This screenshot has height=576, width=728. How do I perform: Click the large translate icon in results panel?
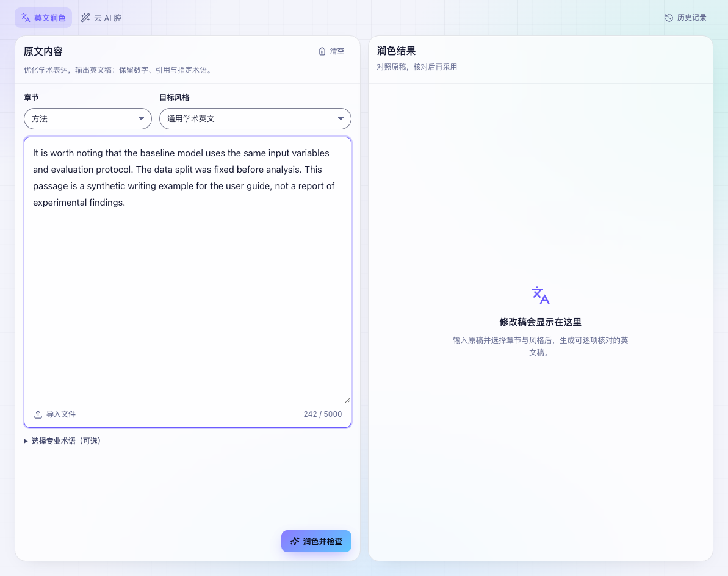[541, 295]
